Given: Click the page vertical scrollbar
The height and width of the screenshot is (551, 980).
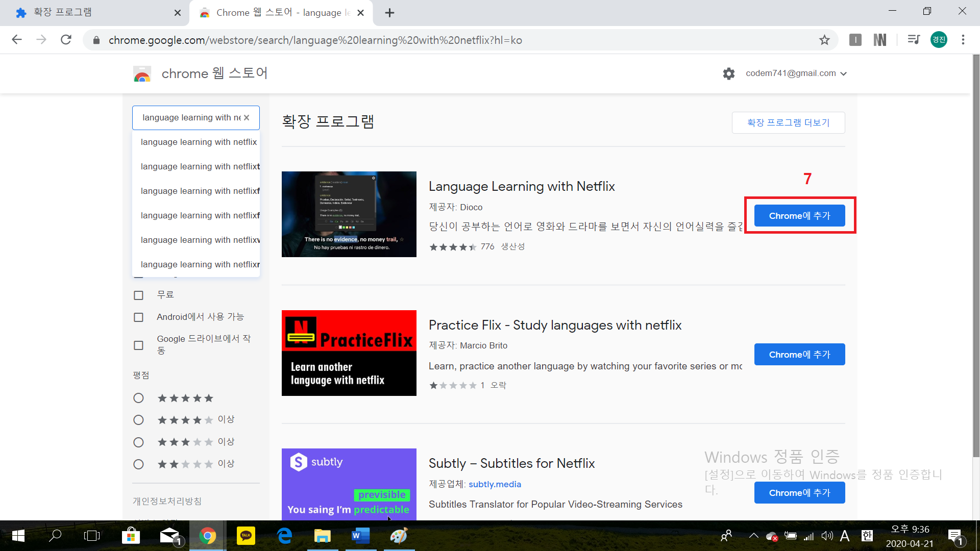Looking at the screenshot, I should (x=975, y=255).
